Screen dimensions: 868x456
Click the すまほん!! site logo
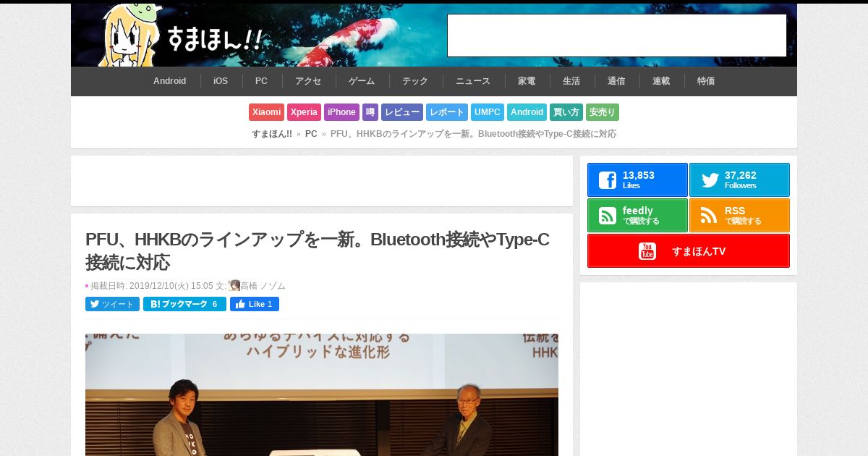tap(181, 36)
